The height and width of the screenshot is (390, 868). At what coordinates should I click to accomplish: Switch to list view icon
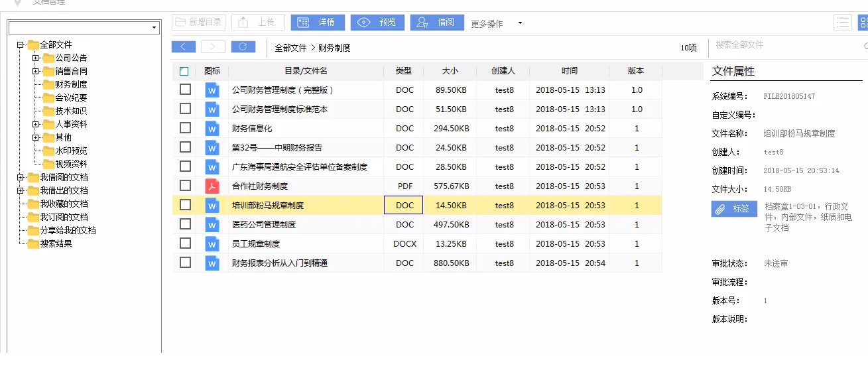(843, 23)
